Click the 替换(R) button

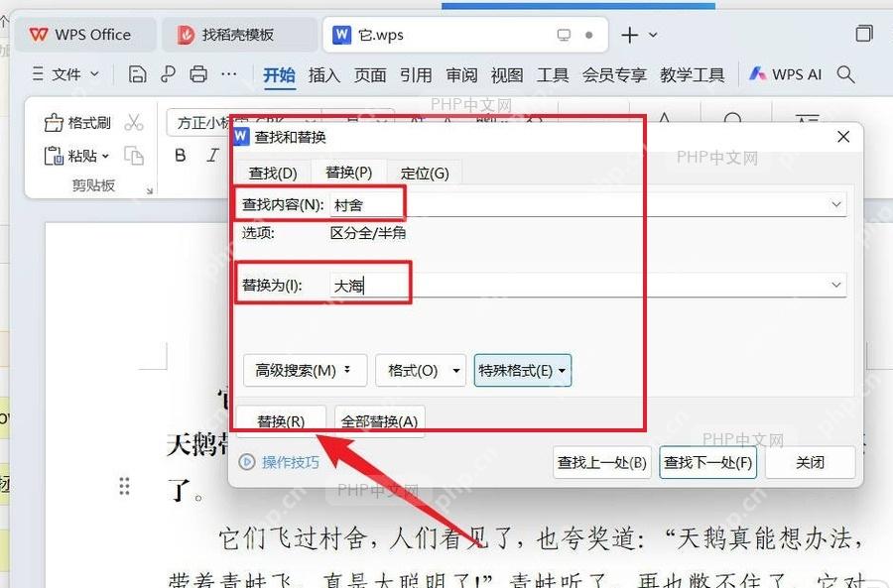coord(281,421)
